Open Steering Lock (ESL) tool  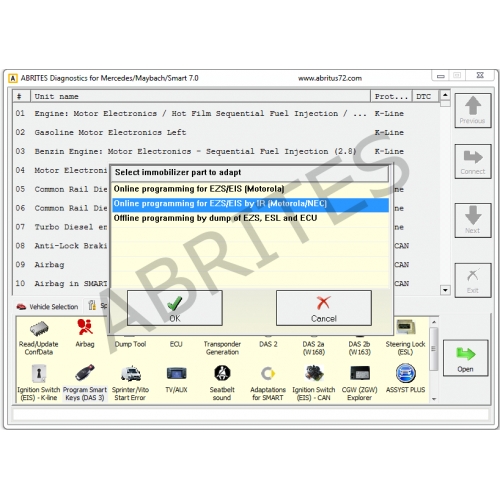[x=405, y=338]
